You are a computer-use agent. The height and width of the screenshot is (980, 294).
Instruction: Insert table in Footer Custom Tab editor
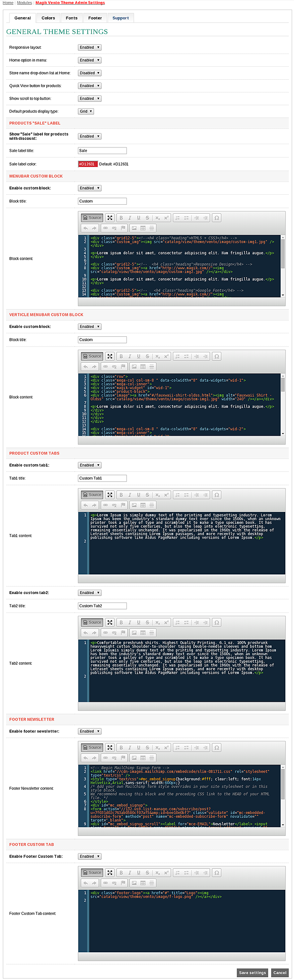(x=143, y=883)
